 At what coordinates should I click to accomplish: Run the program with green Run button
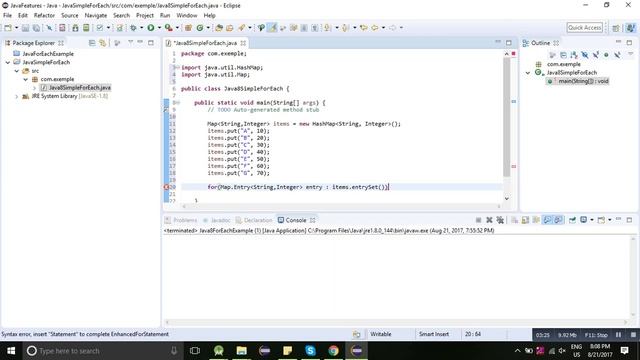click(151, 28)
